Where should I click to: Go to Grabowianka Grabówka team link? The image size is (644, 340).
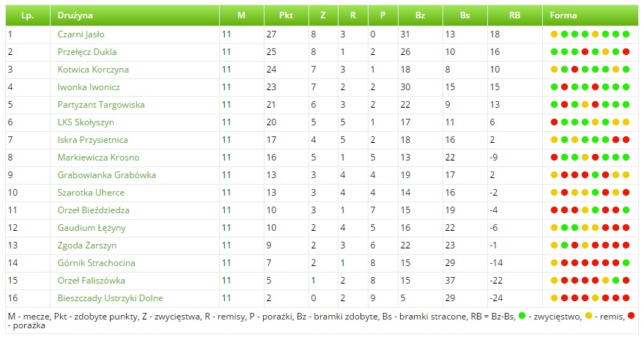pos(106,175)
